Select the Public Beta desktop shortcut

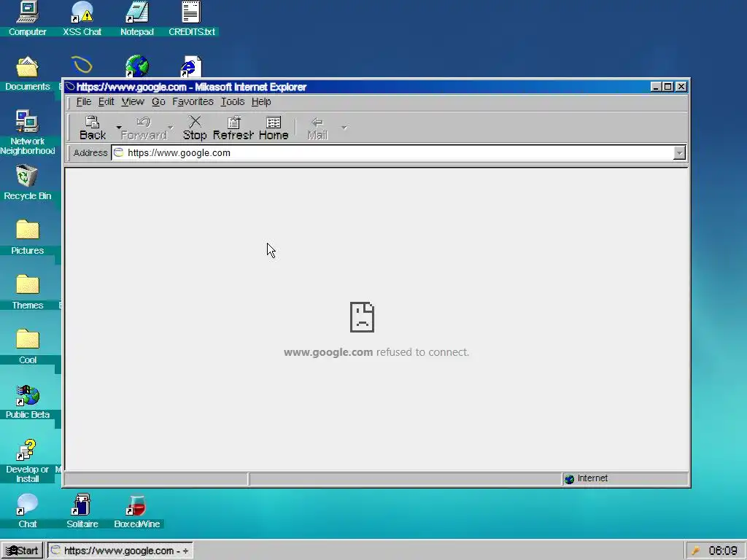tap(27, 402)
